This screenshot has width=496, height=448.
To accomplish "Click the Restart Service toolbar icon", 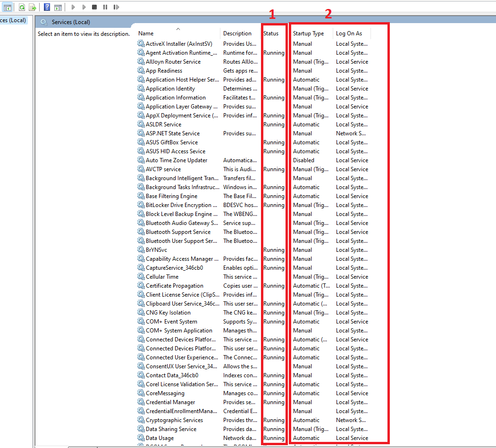I will coord(116,7).
